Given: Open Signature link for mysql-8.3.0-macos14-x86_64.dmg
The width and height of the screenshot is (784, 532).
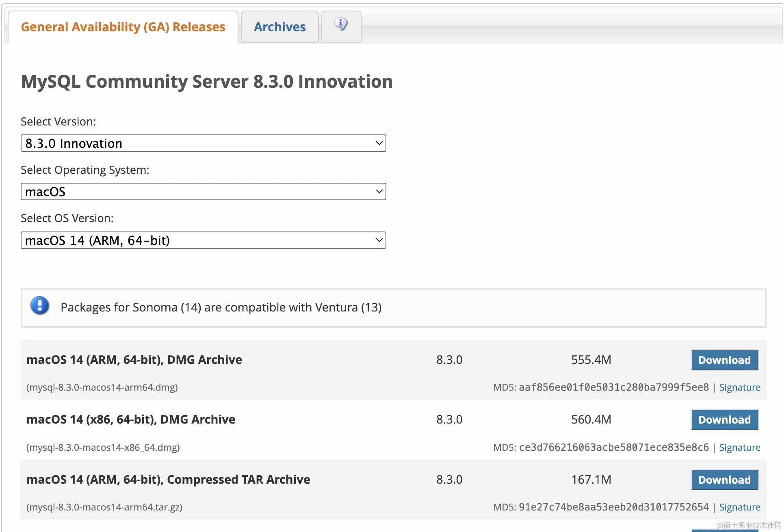Looking at the screenshot, I should [x=740, y=448].
